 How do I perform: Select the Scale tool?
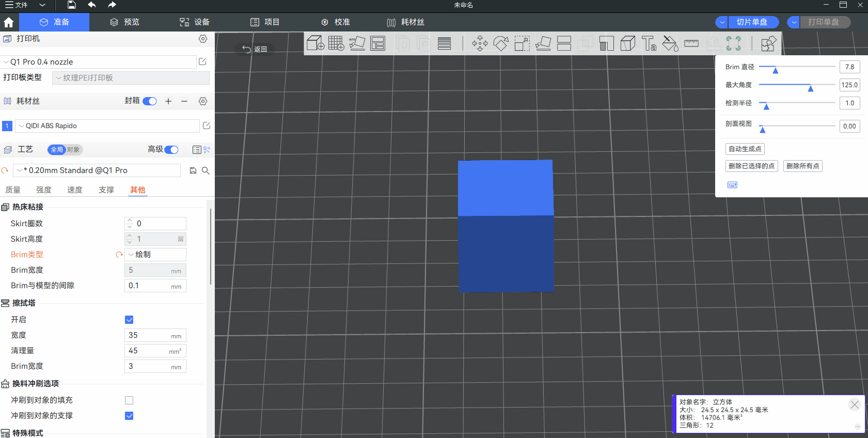[522, 43]
